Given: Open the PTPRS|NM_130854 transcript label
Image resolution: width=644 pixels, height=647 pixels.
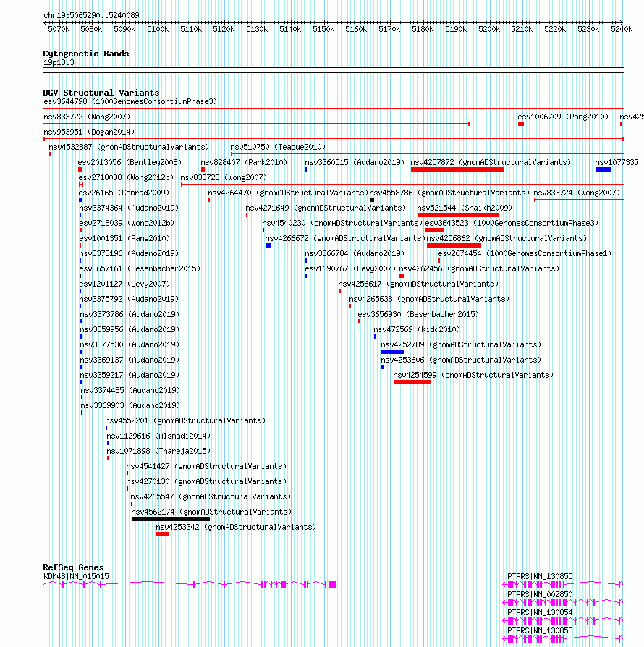Looking at the screenshot, I should [540, 613].
